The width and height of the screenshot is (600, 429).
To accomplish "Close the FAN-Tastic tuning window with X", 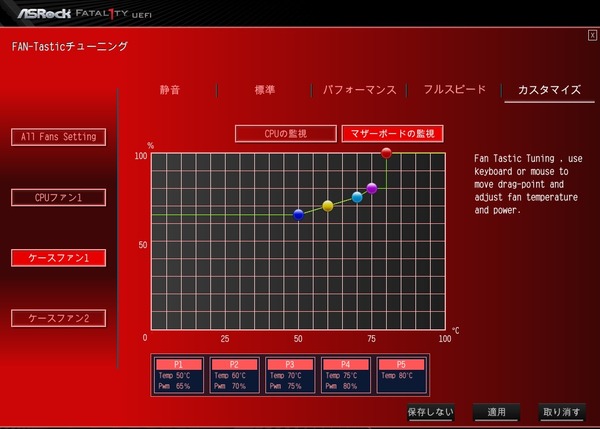I will 592,36.
